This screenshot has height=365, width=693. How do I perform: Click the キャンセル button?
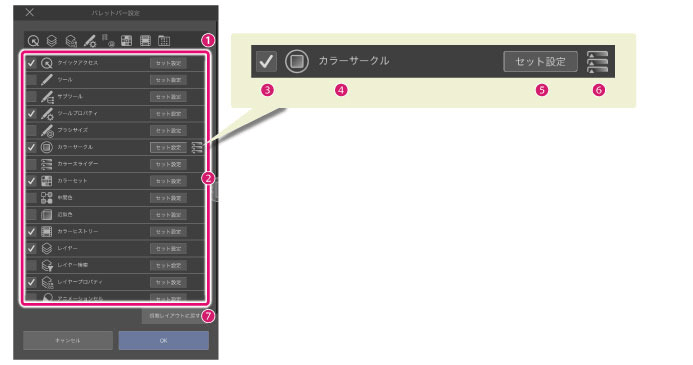click(68, 341)
